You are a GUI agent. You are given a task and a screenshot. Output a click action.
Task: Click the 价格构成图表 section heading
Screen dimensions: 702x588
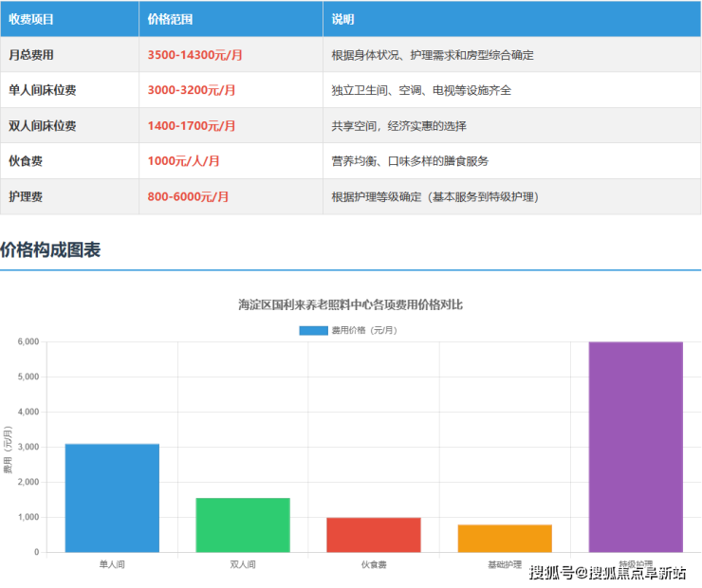(x=50, y=250)
